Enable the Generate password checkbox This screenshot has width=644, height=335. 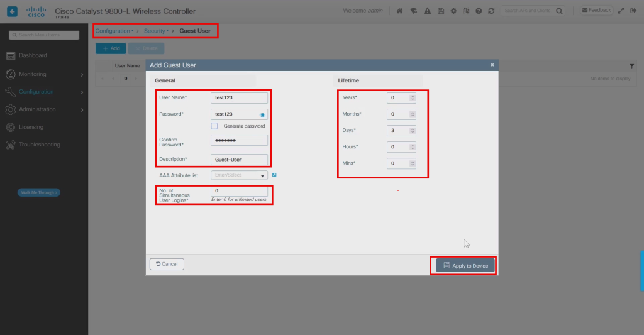214,126
